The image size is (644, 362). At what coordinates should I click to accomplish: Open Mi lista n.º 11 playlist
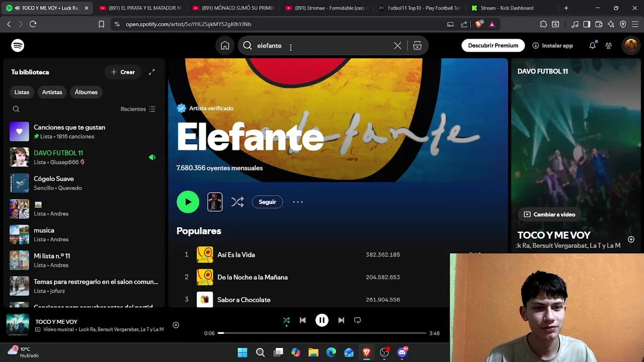84,260
